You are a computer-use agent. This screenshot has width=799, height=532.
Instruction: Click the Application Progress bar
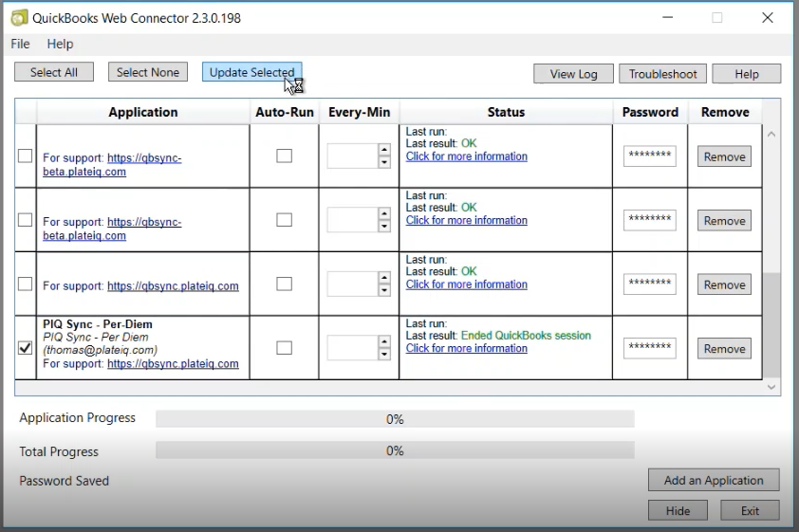tap(395, 419)
